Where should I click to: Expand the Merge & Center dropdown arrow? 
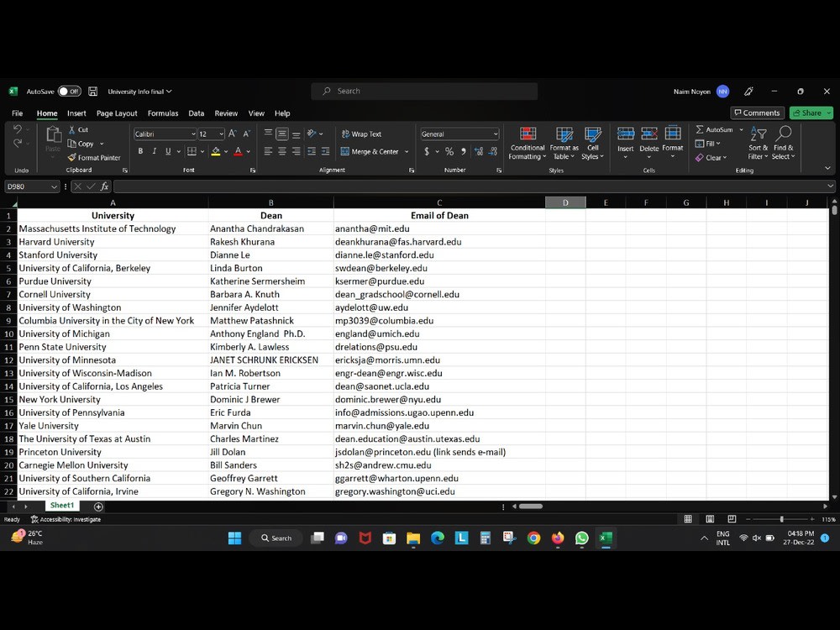coord(407,151)
